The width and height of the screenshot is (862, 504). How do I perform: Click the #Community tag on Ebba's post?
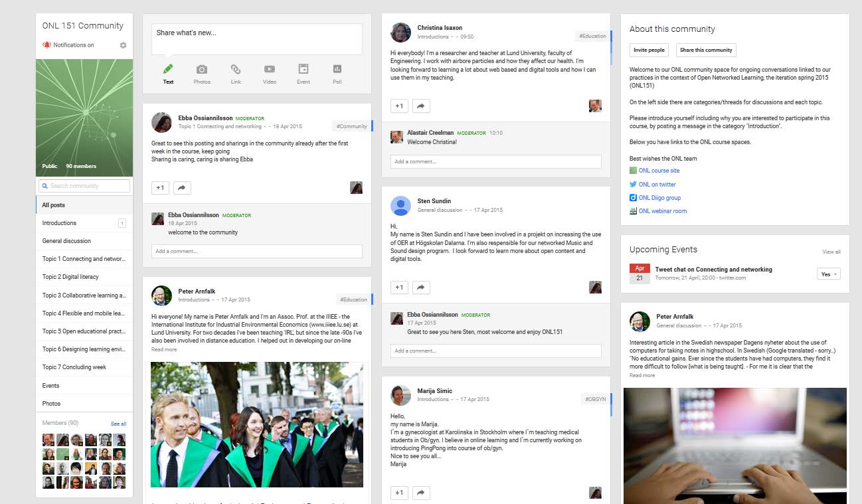[351, 126]
